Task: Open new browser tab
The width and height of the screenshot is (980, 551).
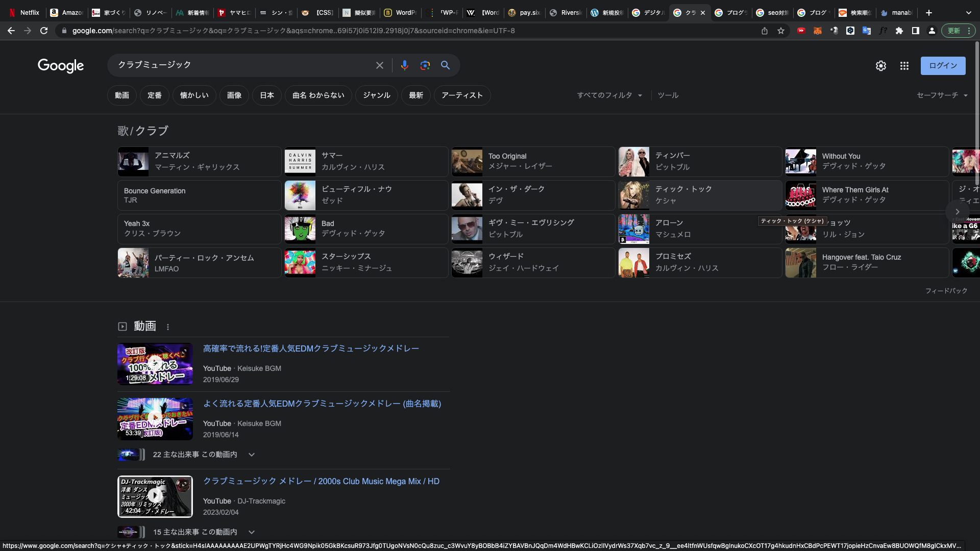Action: click(x=929, y=13)
